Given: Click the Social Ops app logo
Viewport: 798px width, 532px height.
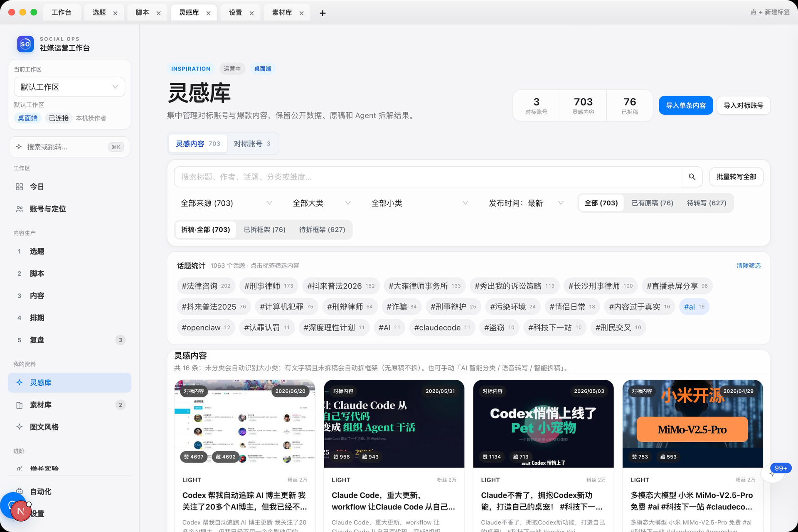Looking at the screenshot, I should pyautogui.click(x=25, y=44).
